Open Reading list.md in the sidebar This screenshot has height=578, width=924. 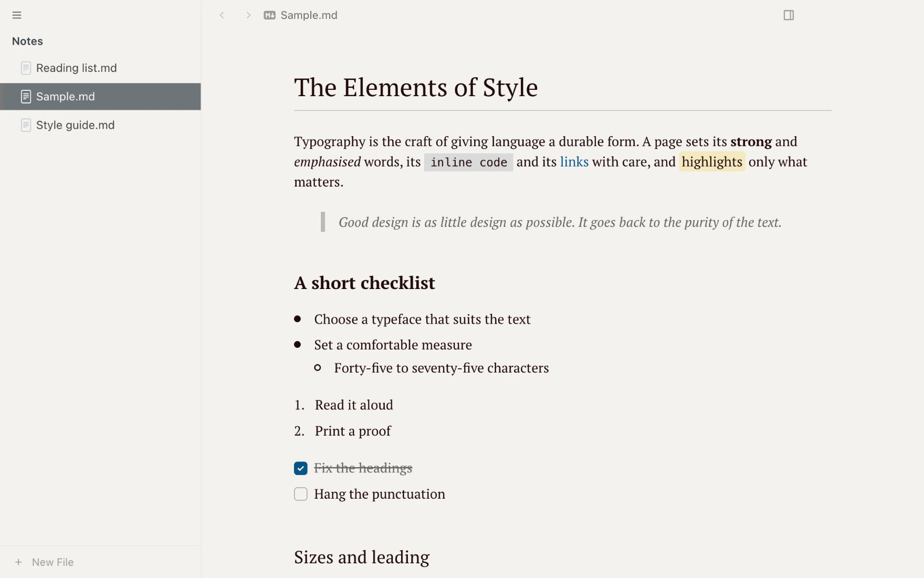(100, 68)
